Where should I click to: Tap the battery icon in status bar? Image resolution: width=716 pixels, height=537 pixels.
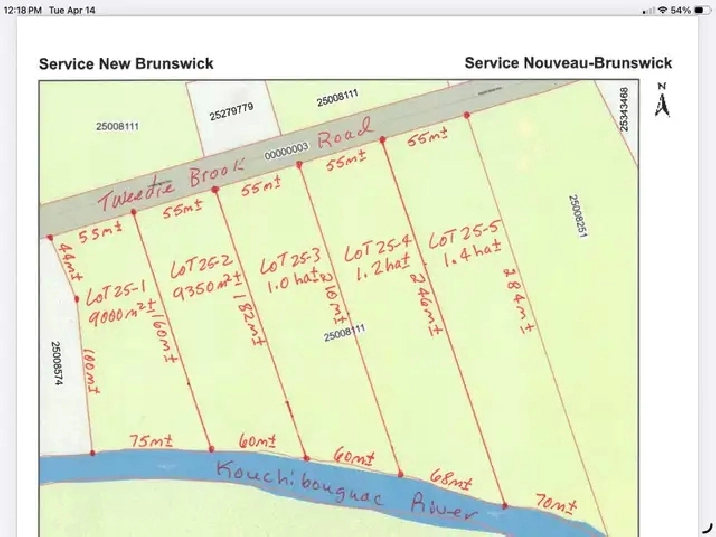point(702,10)
